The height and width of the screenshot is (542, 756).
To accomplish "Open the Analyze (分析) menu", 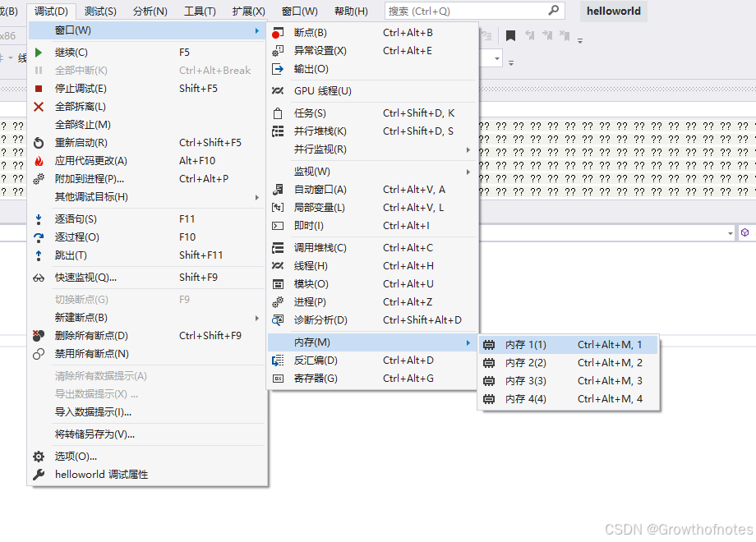I will tap(150, 11).
